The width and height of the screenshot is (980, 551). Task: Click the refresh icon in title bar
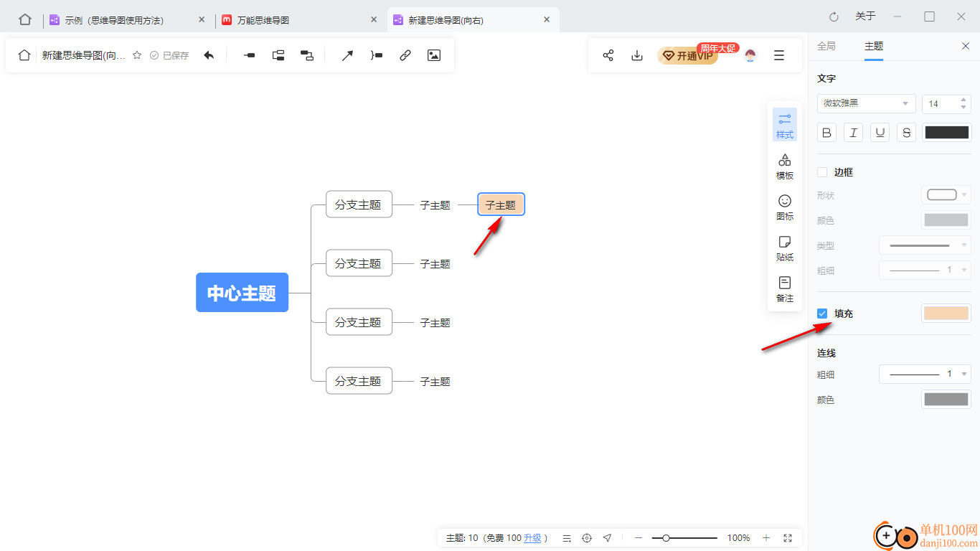pos(834,17)
